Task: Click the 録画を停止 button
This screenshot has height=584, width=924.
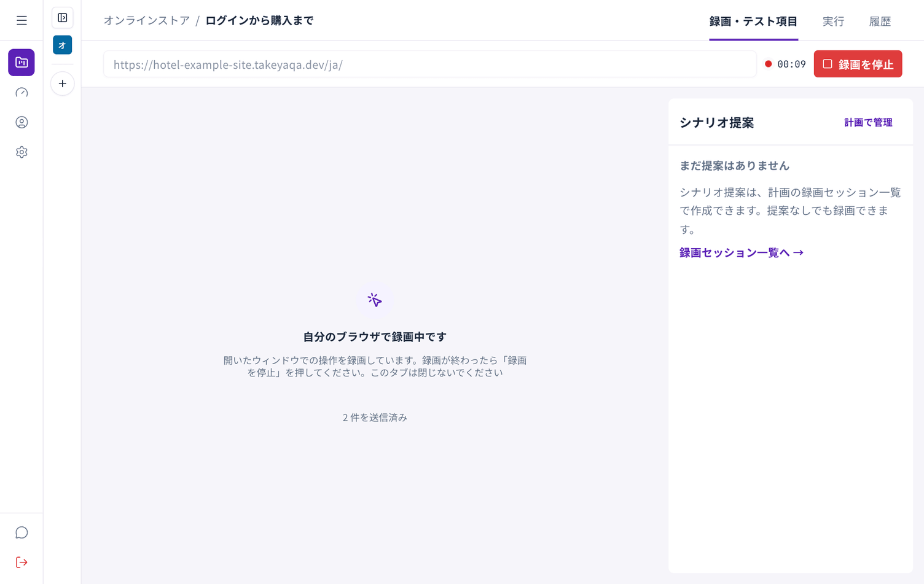Action: [x=858, y=64]
